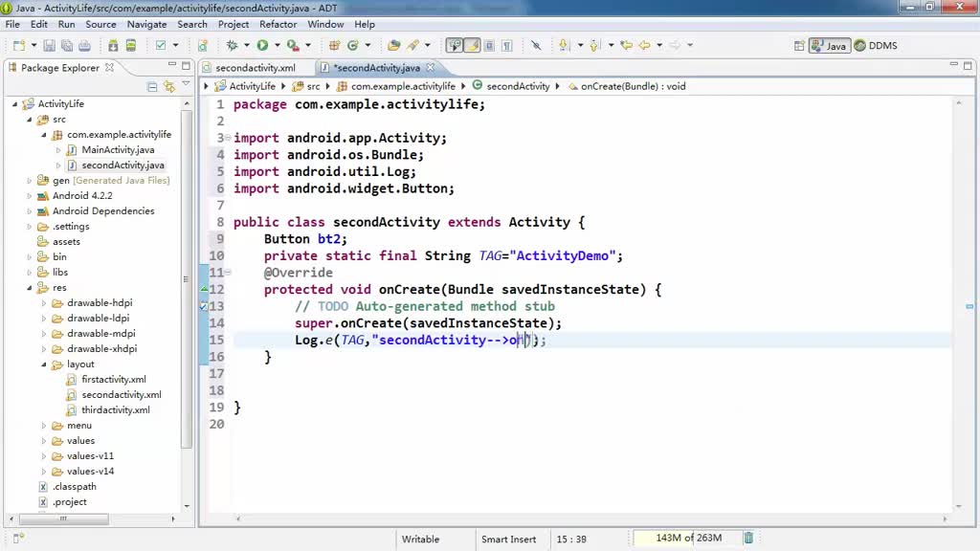Click the New file toolbar icon

19,46
